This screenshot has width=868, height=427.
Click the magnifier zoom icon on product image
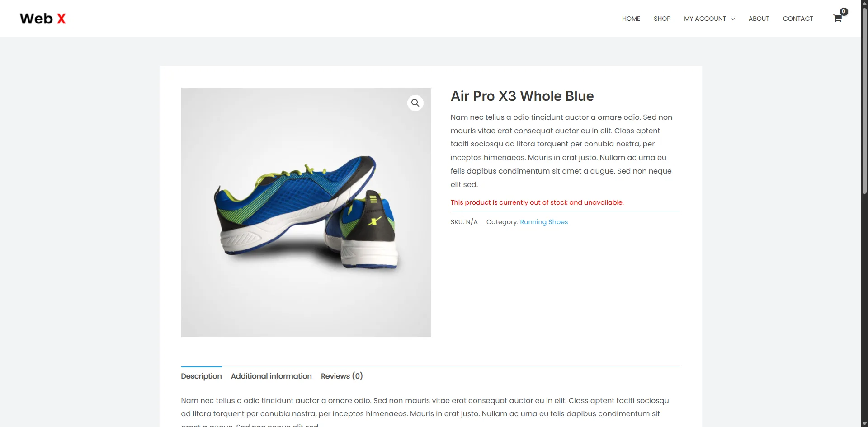click(x=415, y=103)
